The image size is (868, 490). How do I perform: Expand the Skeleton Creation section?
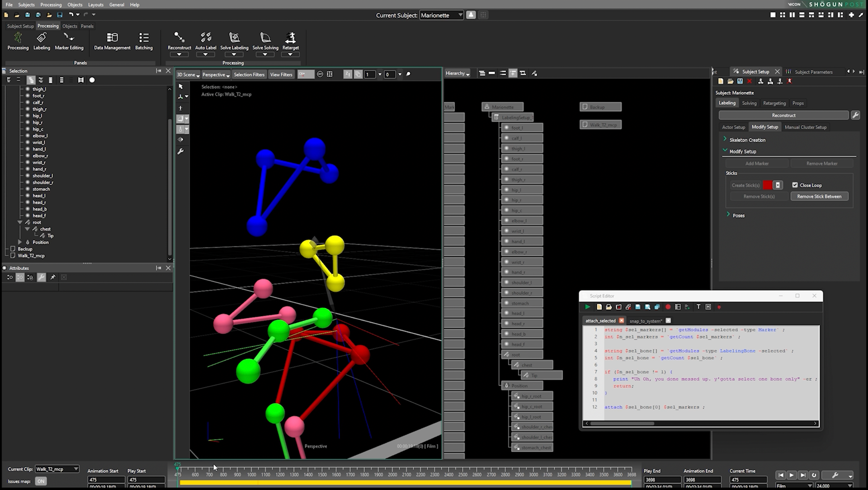(x=725, y=139)
